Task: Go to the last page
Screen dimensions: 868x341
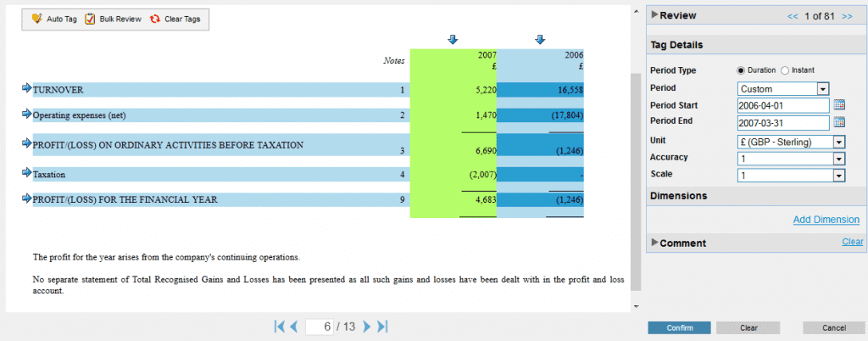Action: tap(382, 327)
